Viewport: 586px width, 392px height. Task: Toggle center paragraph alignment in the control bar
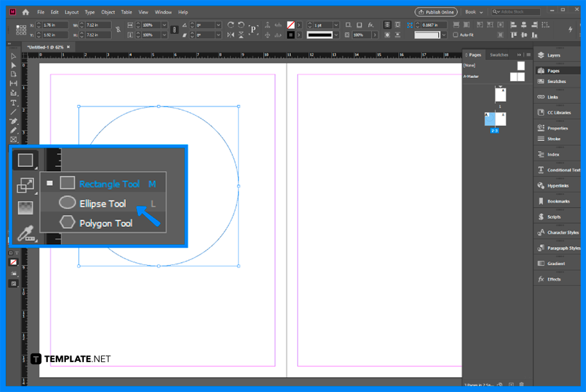click(524, 26)
